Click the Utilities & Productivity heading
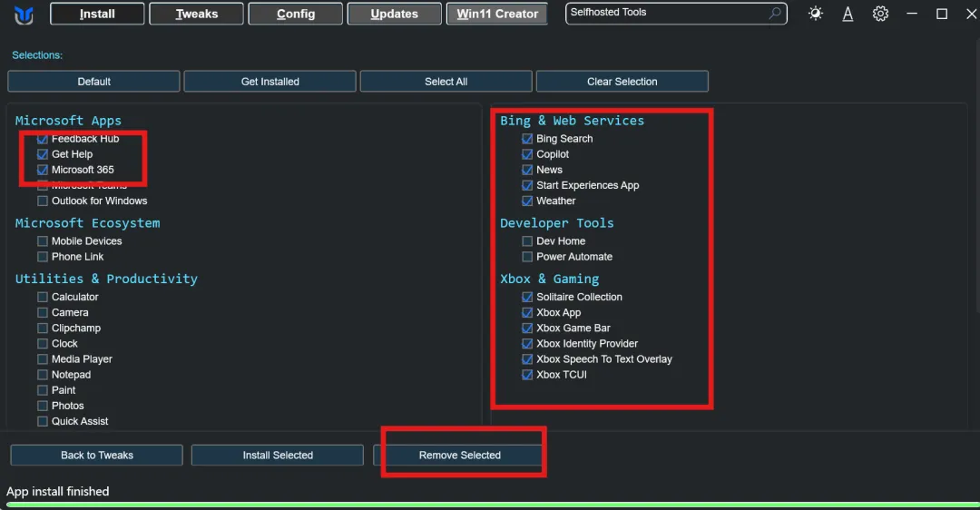The image size is (980, 510). tap(106, 279)
